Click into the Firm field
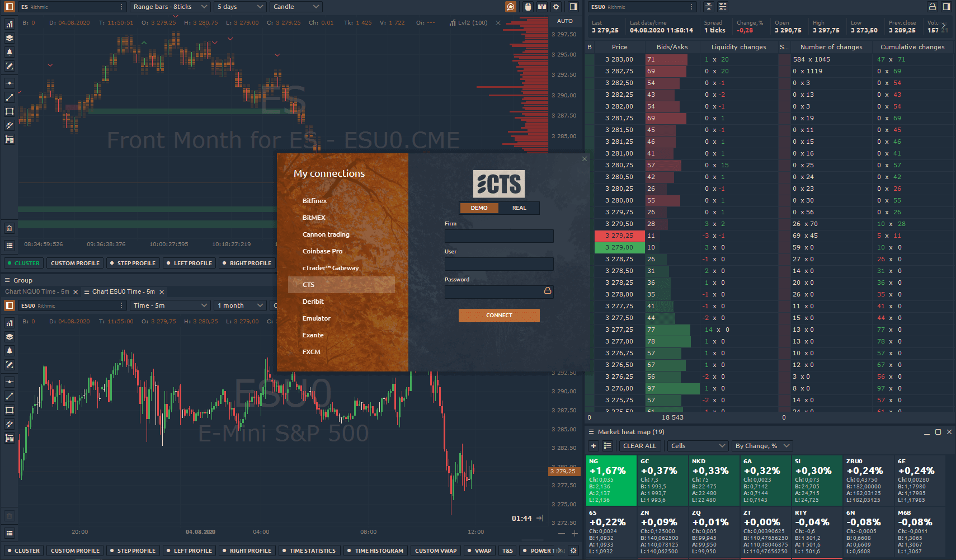 499,236
